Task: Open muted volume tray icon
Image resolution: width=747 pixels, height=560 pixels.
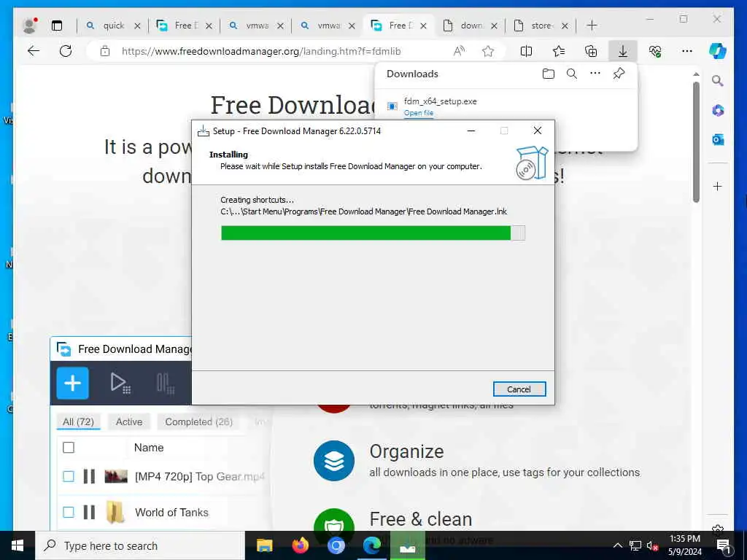Action: point(653,545)
